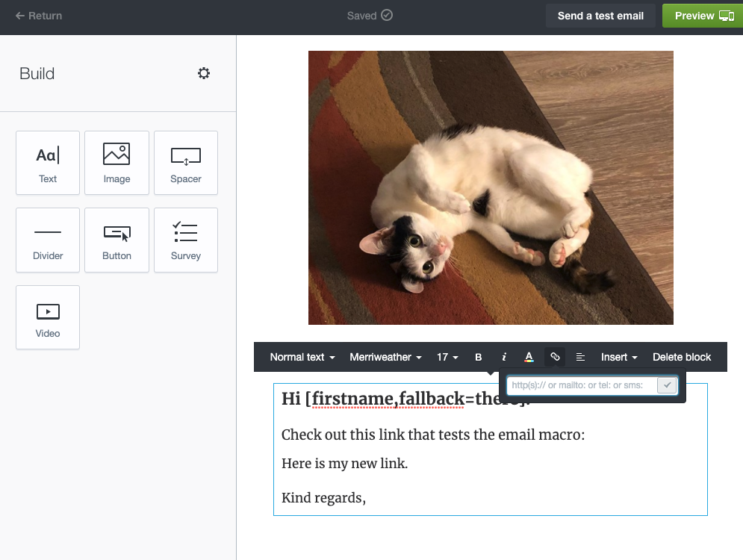Open text alignment options
This screenshot has width=743, height=560.
coord(580,357)
